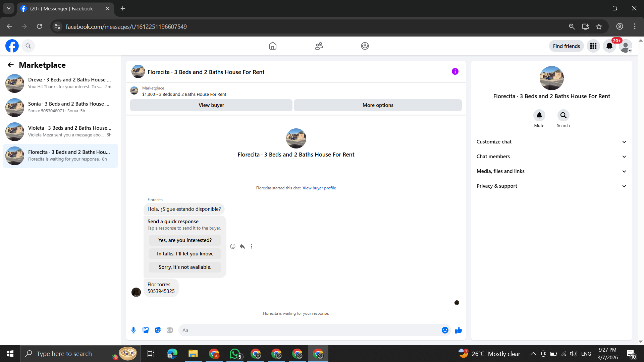644x362 pixels.
Task: Select the Sonia conversation
Action: click(x=60, y=107)
